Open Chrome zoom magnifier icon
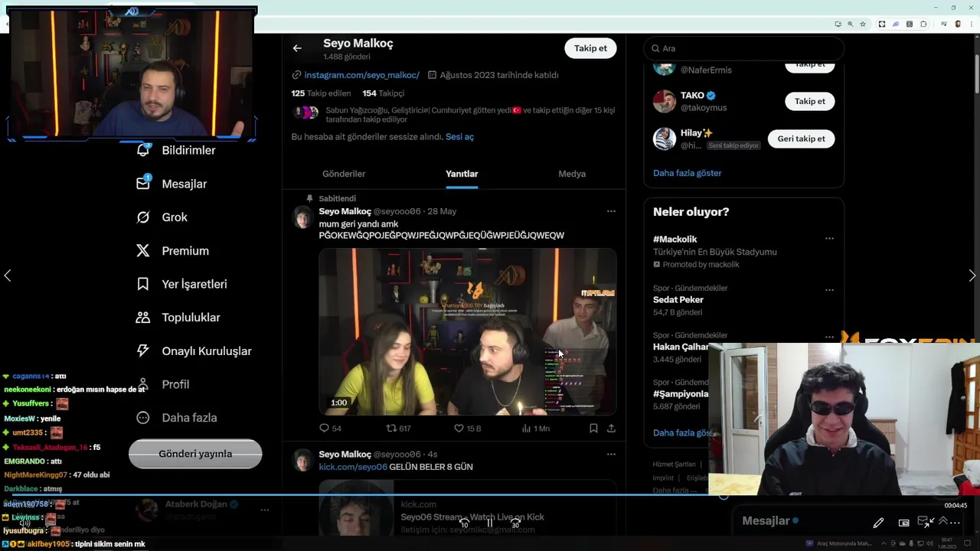 tap(851, 24)
